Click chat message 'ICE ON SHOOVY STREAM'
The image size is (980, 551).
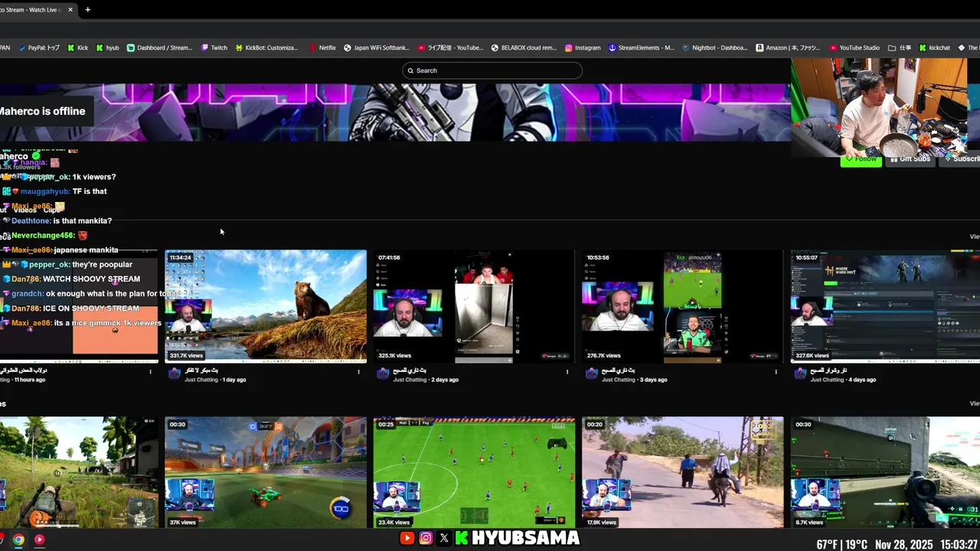(90, 308)
